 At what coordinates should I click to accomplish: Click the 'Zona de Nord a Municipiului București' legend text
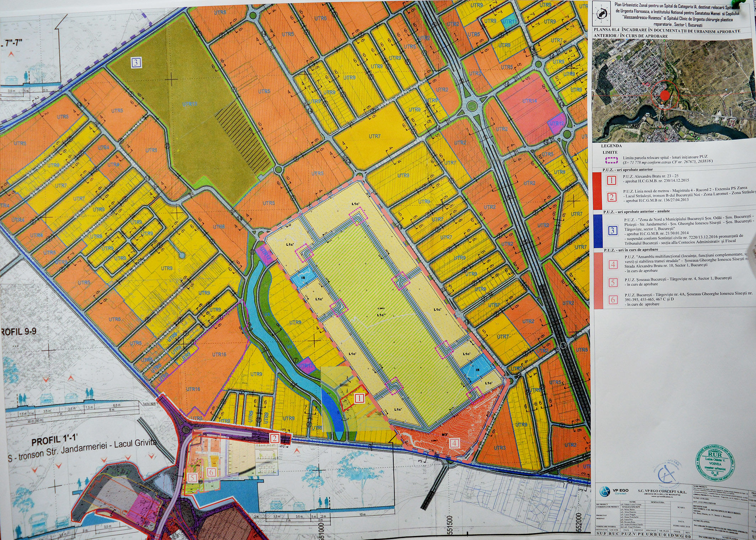coord(689,230)
